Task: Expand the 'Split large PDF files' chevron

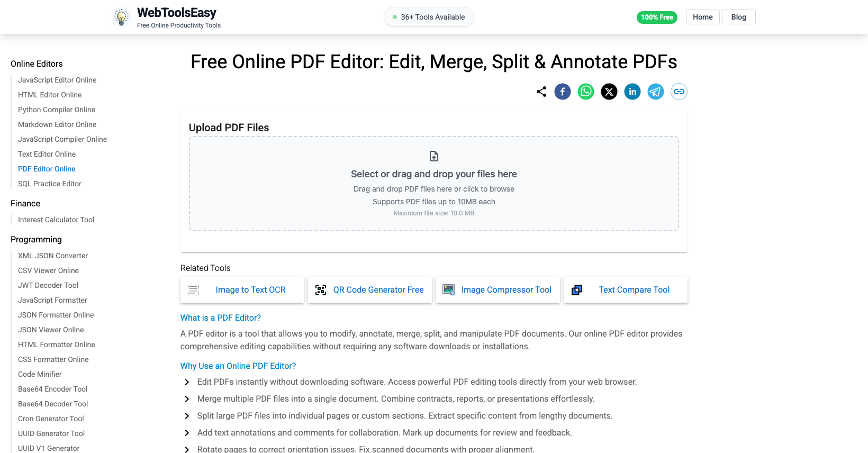Action: coord(187,416)
